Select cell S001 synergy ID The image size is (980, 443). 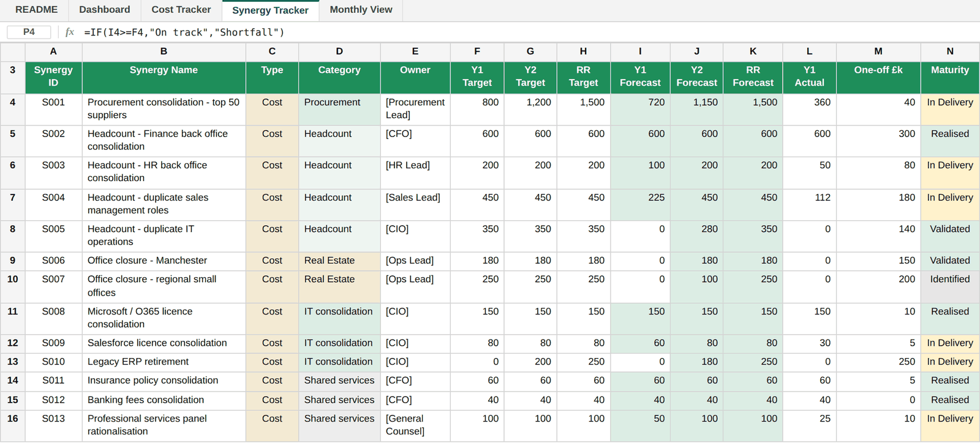click(x=53, y=110)
